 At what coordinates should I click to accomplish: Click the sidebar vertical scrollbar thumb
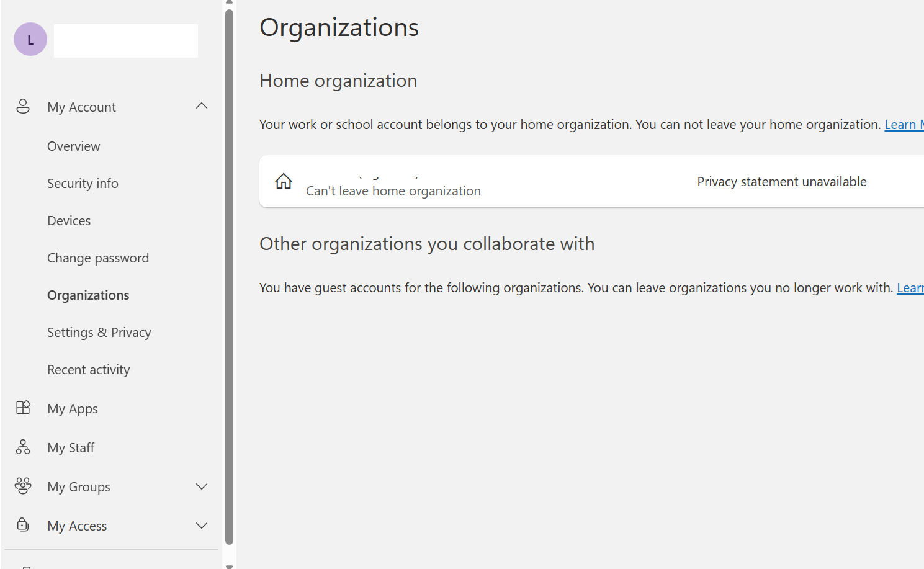pos(229,277)
